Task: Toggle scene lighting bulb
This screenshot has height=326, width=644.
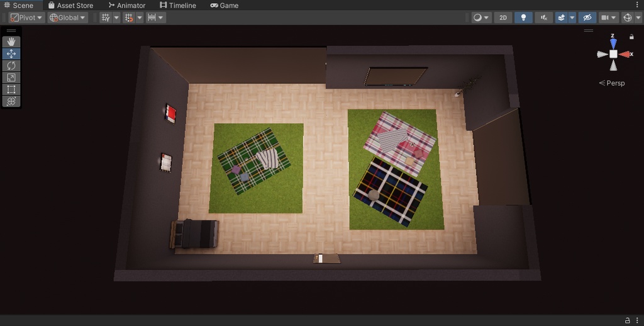Action: (x=523, y=18)
